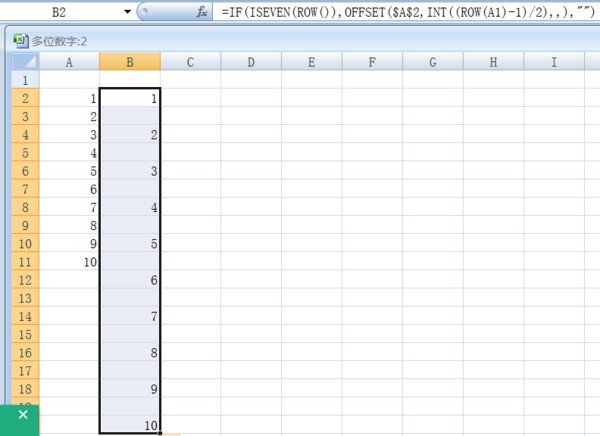Click cell A2 containing 1
This screenshot has width=600, height=436.
69,98
